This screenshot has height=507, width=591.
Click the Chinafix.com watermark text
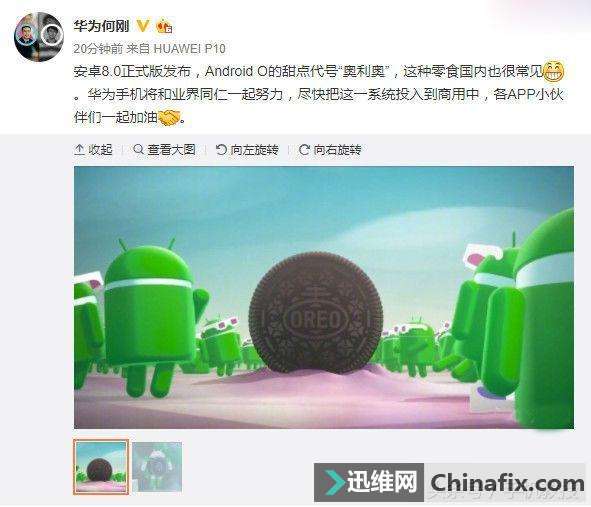coord(507,483)
